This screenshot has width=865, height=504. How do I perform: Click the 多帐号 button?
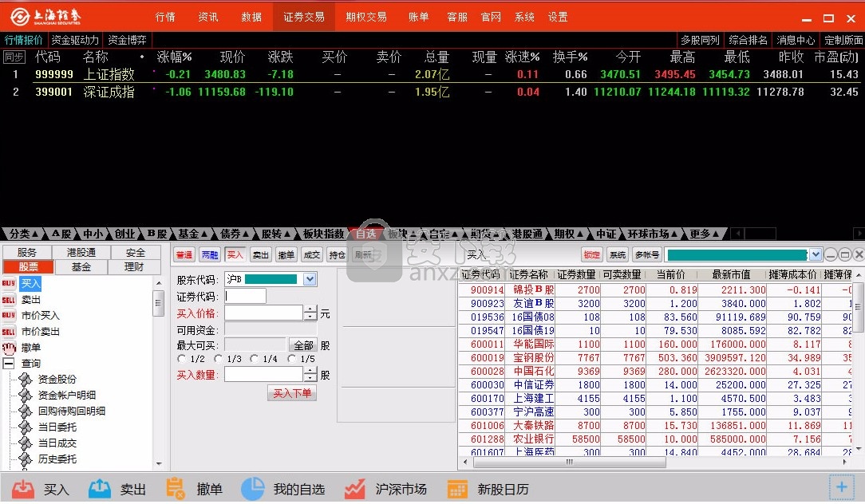647,254
